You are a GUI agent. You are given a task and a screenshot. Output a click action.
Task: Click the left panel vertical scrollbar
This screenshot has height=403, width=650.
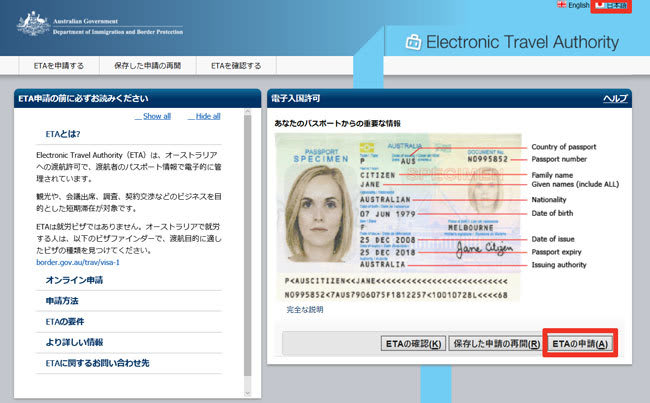(247, 245)
